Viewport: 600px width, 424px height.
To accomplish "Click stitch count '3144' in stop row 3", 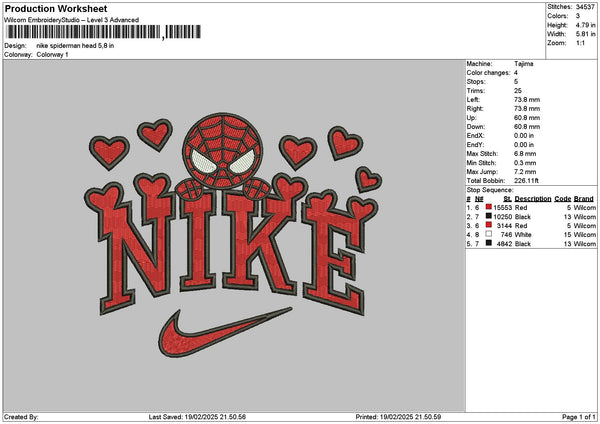I will (x=504, y=226).
